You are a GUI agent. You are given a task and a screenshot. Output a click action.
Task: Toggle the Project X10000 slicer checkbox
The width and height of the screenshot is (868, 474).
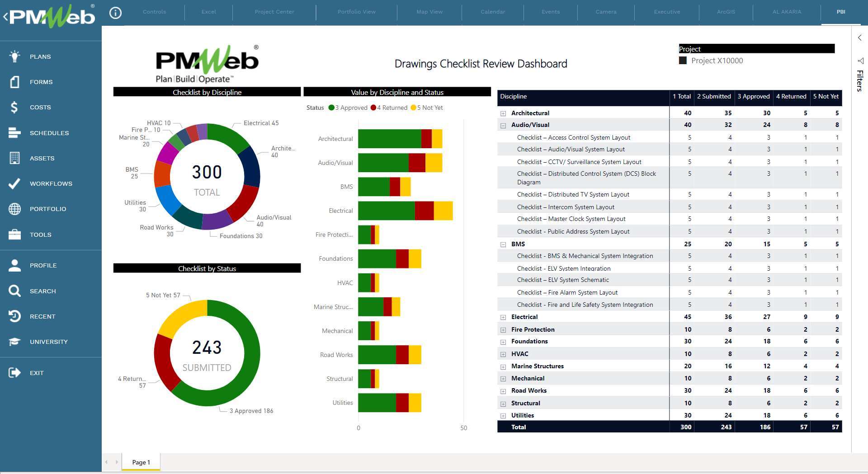(x=683, y=61)
